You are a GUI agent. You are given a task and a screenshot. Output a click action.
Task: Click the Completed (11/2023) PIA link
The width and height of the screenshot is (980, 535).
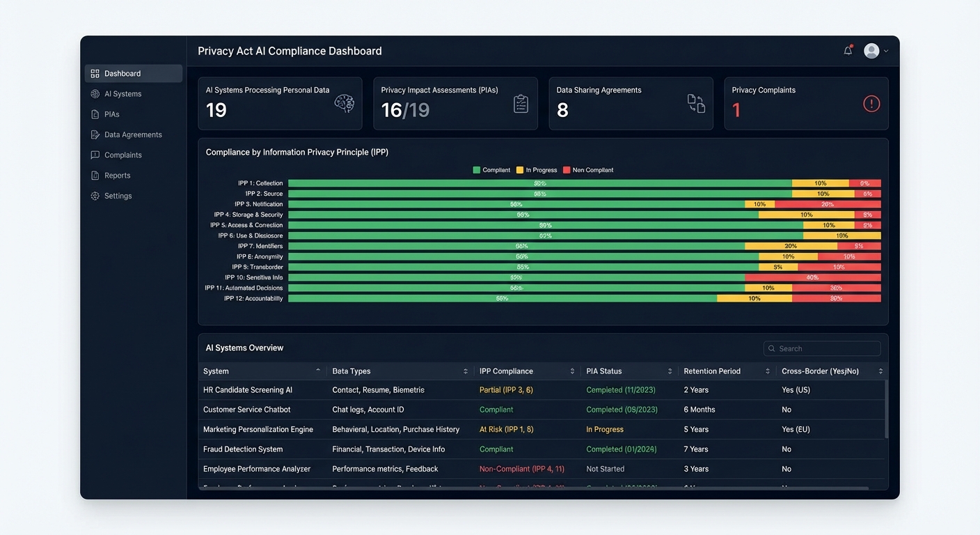tap(620, 389)
